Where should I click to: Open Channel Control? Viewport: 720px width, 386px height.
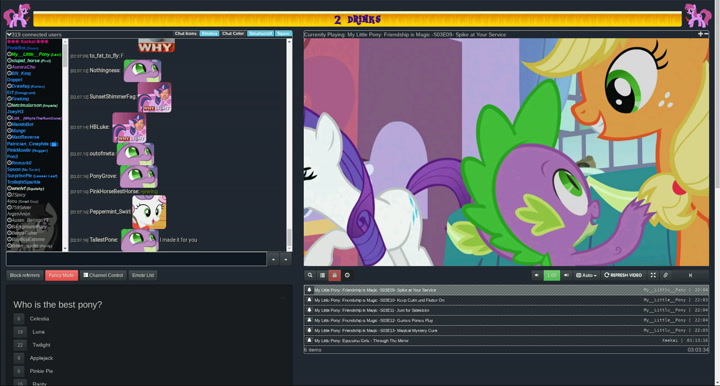pyautogui.click(x=103, y=275)
